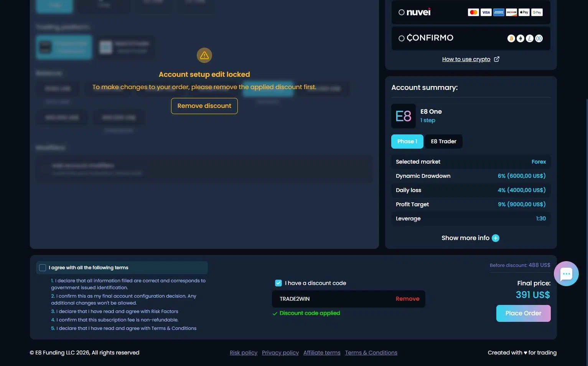Check I agree with all following terms
Image resolution: width=588 pixels, height=366 pixels.
[x=43, y=268]
